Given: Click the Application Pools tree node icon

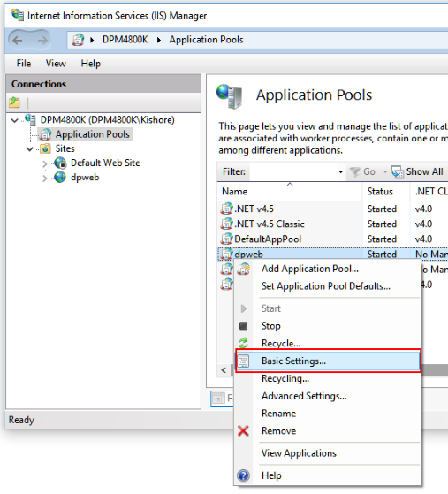Looking at the screenshot, I should point(45,134).
